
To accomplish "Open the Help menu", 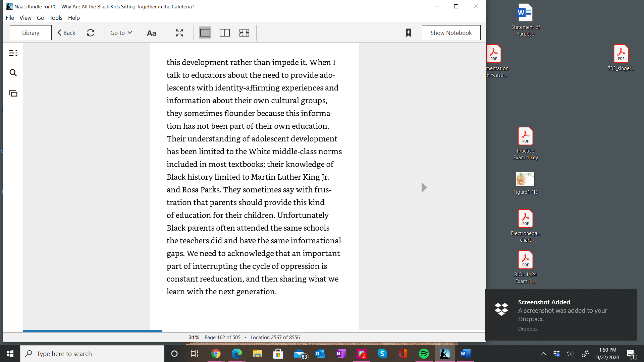I will tap(74, 18).
